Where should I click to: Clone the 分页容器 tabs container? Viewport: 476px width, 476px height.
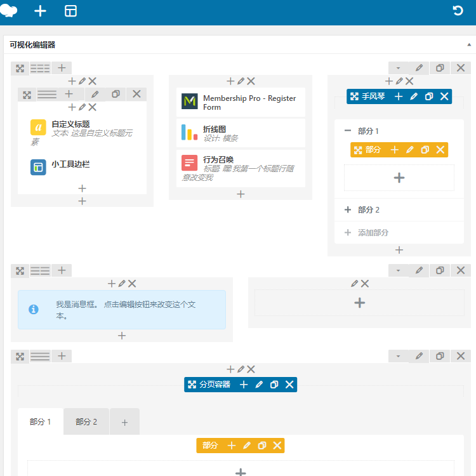coord(274,385)
